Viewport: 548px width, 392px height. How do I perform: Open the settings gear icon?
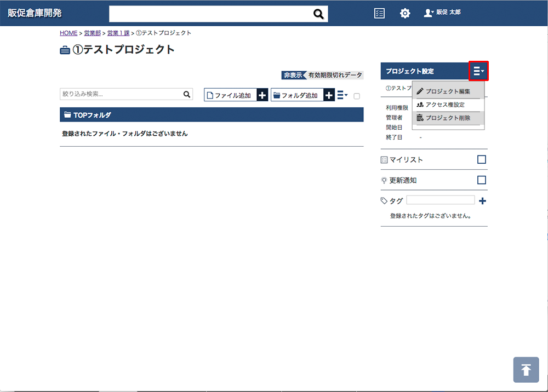(405, 13)
